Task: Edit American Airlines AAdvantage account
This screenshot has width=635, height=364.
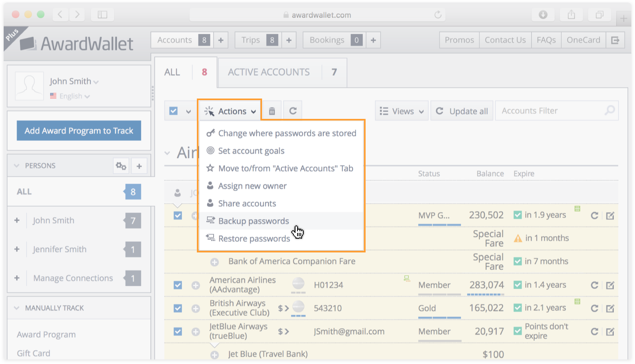Action: click(610, 285)
